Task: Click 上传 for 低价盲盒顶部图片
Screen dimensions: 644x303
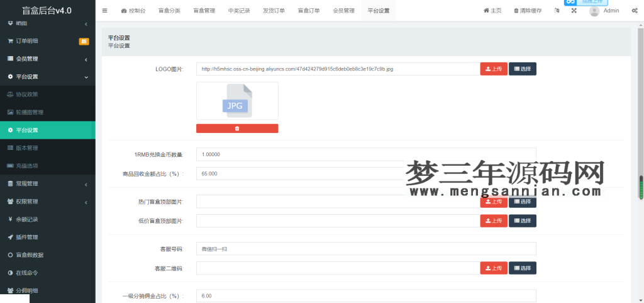Action: coord(494,220)
